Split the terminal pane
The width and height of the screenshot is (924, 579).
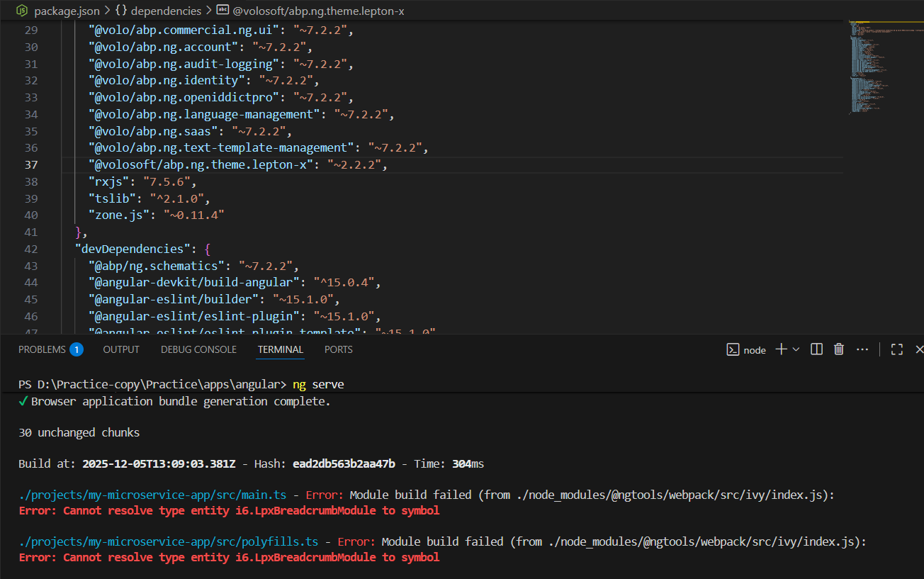click(816, 349)
